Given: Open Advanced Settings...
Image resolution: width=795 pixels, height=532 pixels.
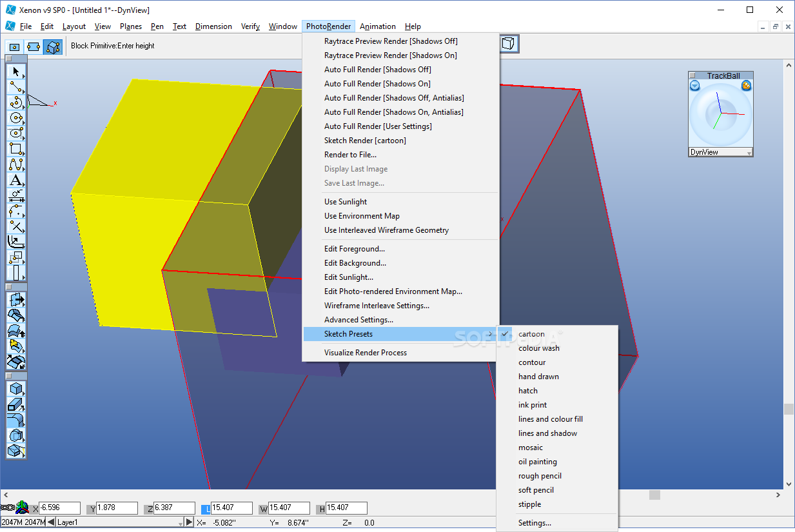Looking at the screenshot, I should click(401, 320).
